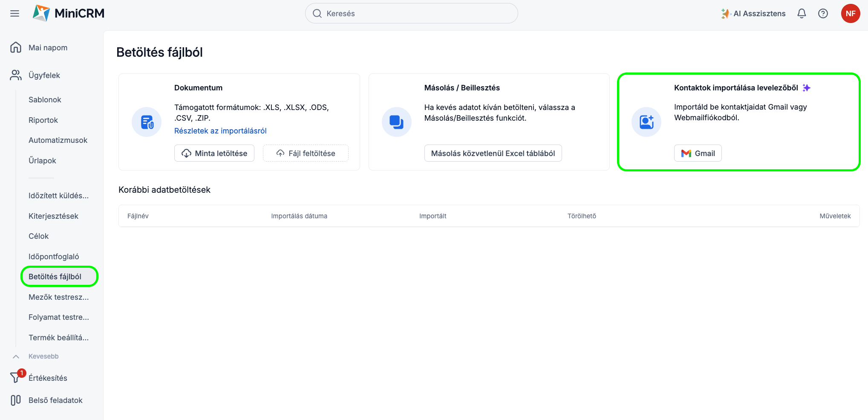Select Sablonok in the sidebar
The width and height of the screenshot is (868, 420).
coord(45,100)
